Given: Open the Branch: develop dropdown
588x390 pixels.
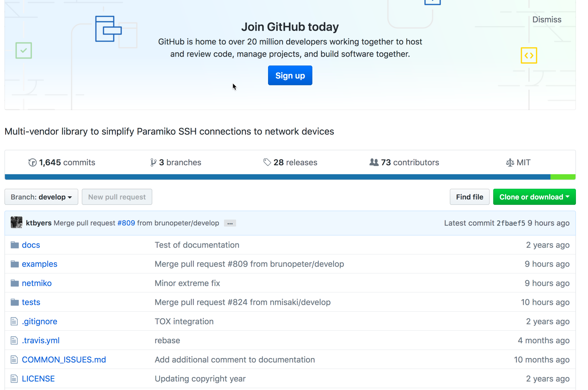Looking at the screenshot, I should click(x=41, y=197).
